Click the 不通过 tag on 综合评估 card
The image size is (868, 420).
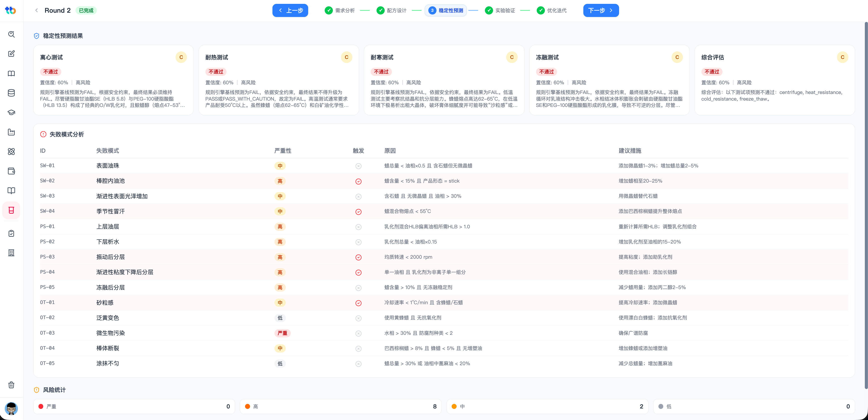coord(712,72)
